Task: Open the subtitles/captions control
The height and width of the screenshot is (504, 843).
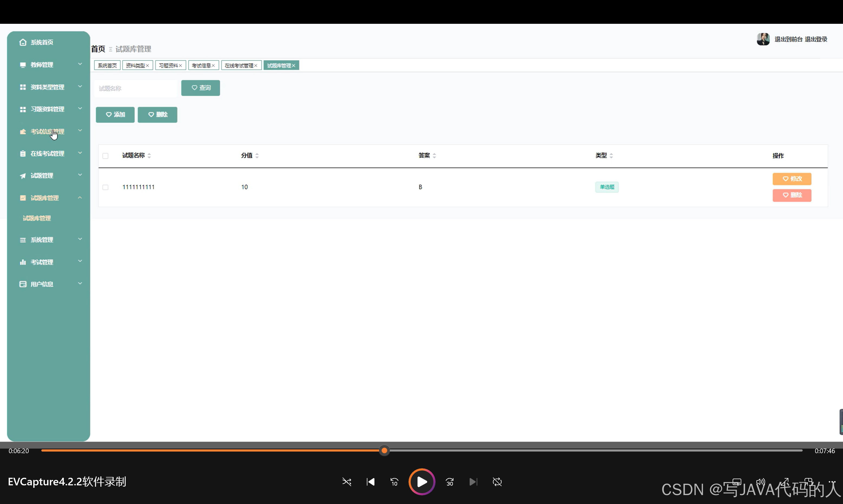Action: click(x=737, y=482)
